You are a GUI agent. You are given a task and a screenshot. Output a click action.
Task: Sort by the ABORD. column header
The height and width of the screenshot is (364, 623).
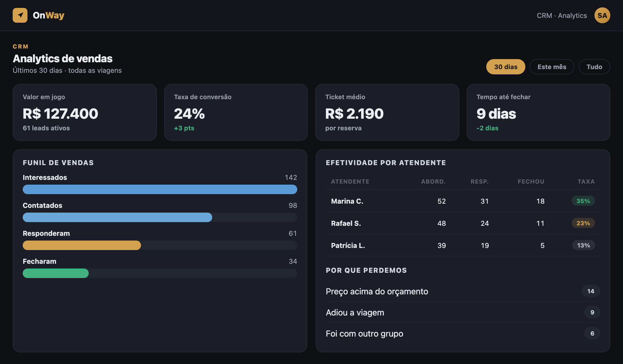pos(433,181)
